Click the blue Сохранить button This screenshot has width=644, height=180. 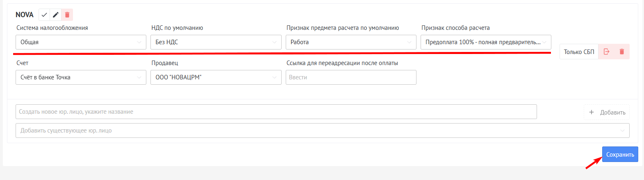click(x=620, y=154)
